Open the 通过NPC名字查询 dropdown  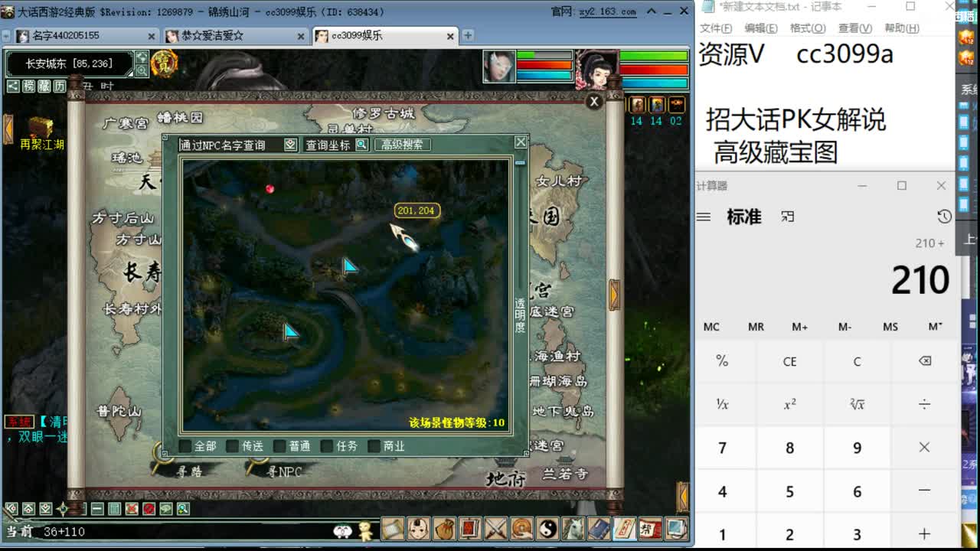(290, 145)
